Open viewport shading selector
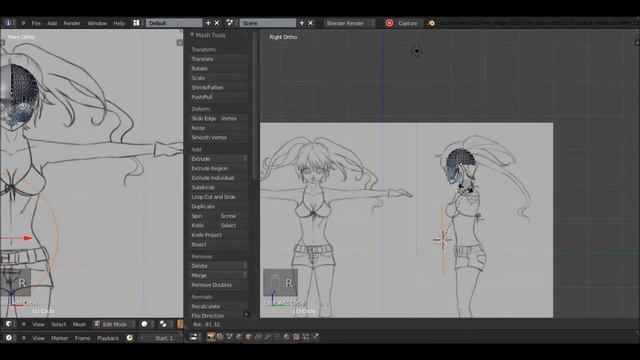The width and height of the screenshot is (640, 360). click(x=147, y=324)
